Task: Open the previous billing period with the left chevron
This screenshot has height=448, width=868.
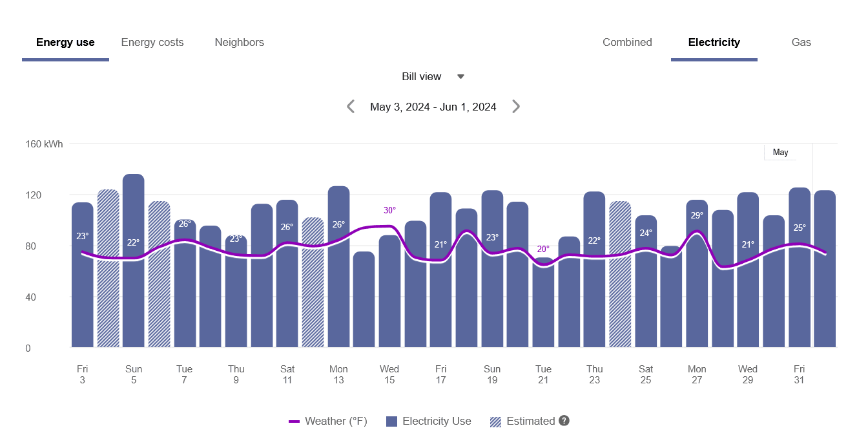Action: [351, 106]
